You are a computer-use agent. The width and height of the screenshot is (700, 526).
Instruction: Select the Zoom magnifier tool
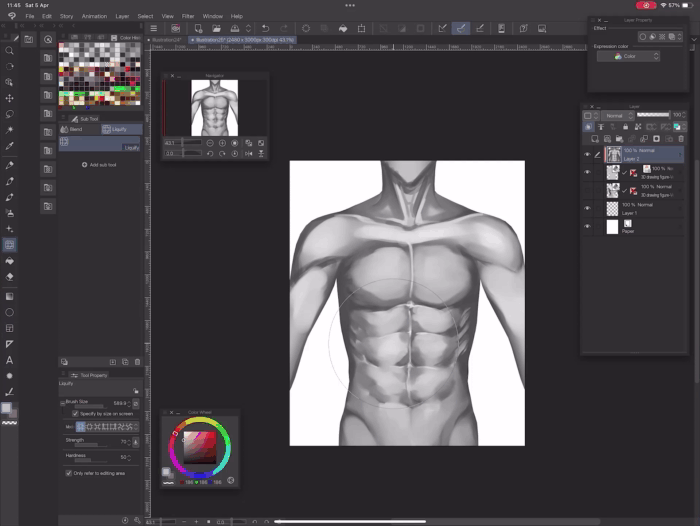coord(10,50)
